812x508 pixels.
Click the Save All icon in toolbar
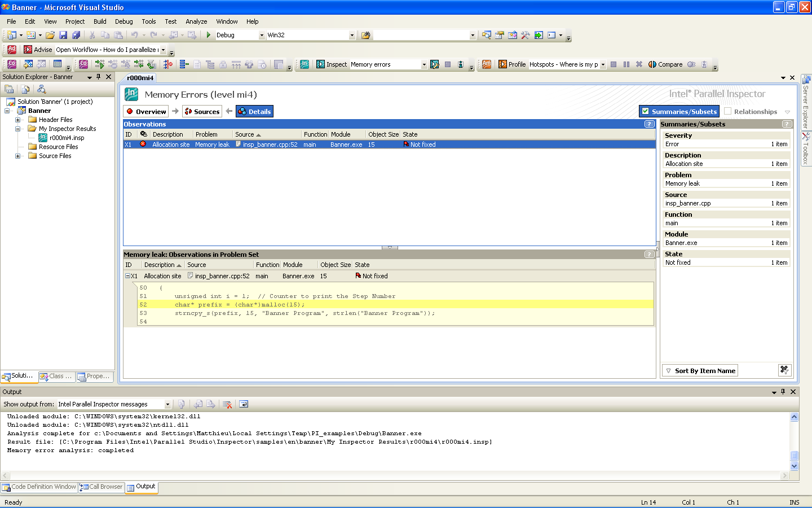tap(76, 35)
